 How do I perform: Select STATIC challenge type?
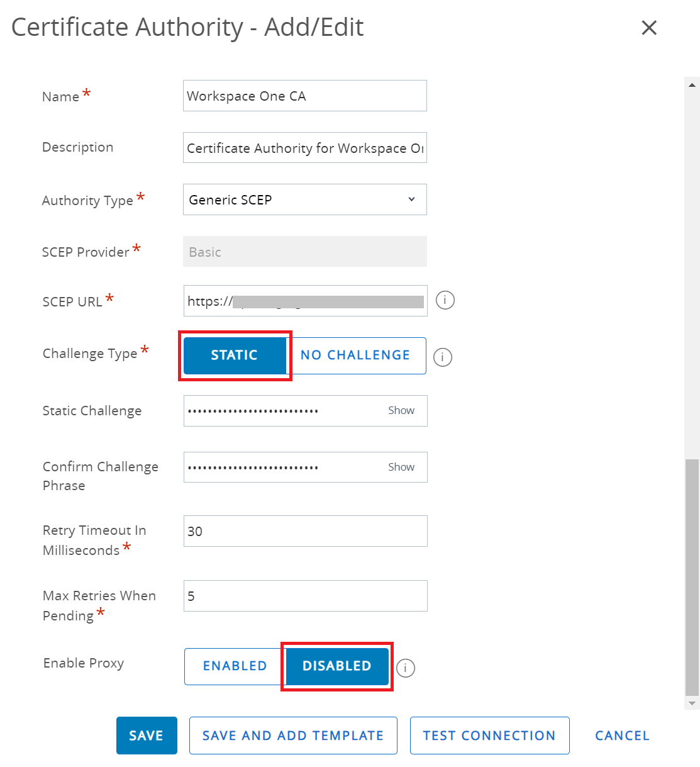pyautogui.click(x=235, y=356)
